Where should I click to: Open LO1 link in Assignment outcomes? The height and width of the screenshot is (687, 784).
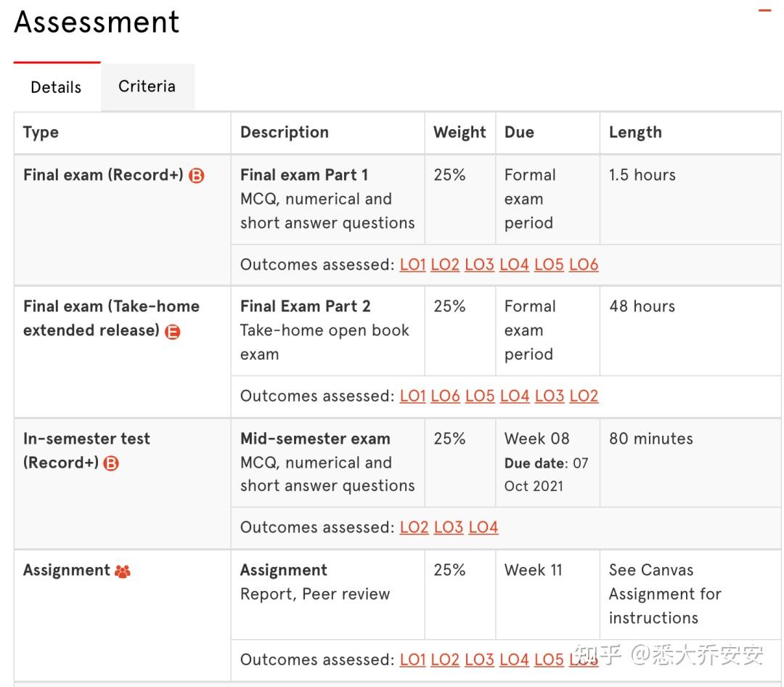[x=412, y=660]
